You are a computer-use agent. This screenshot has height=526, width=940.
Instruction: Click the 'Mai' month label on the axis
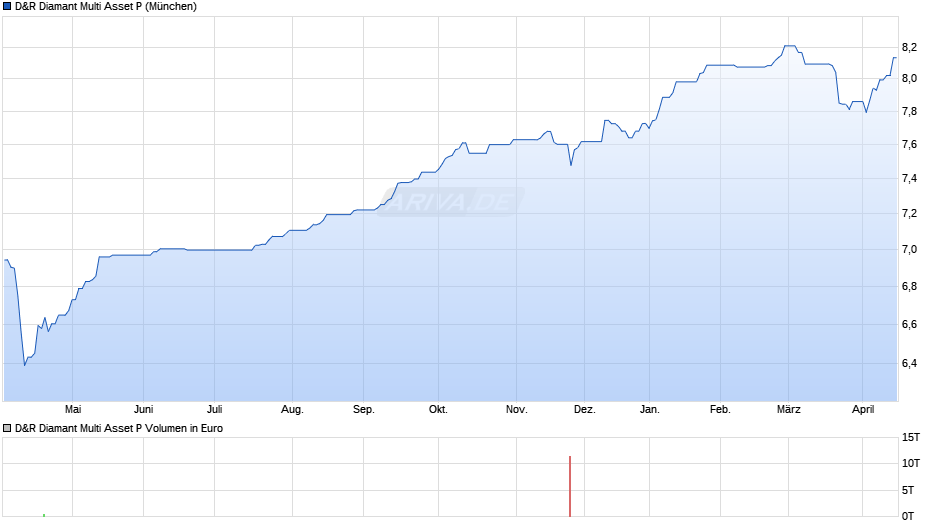73,409
